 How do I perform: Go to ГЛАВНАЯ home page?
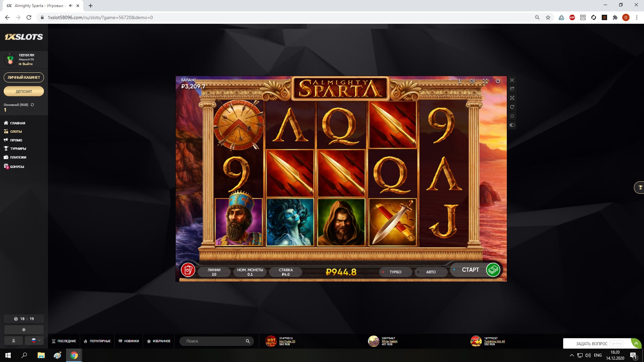15,123
